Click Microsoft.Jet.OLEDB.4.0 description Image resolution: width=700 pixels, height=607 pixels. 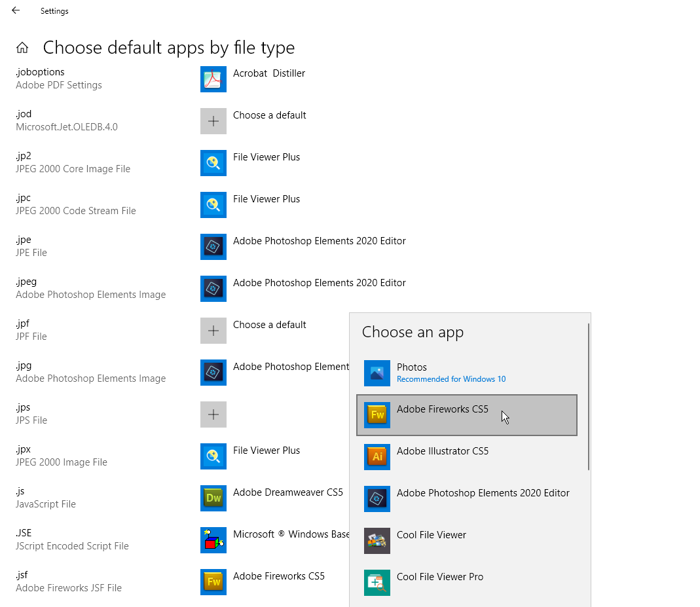(67, 127)
